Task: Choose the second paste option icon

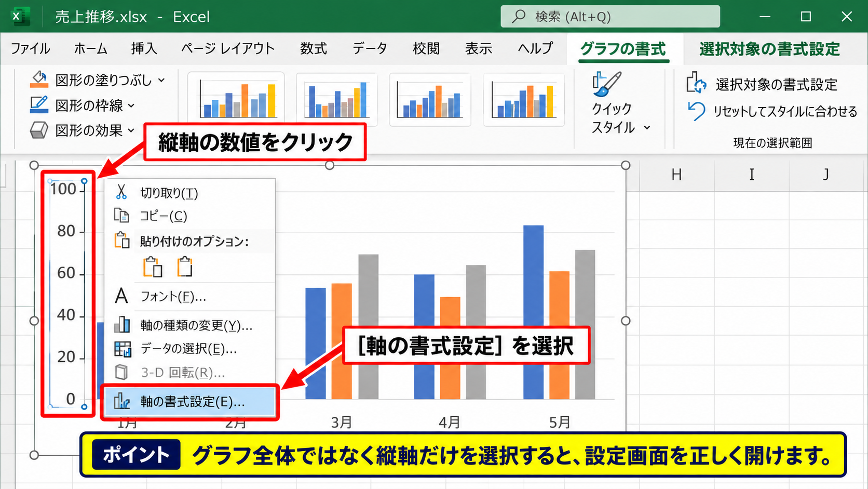Action: point(184,267)
